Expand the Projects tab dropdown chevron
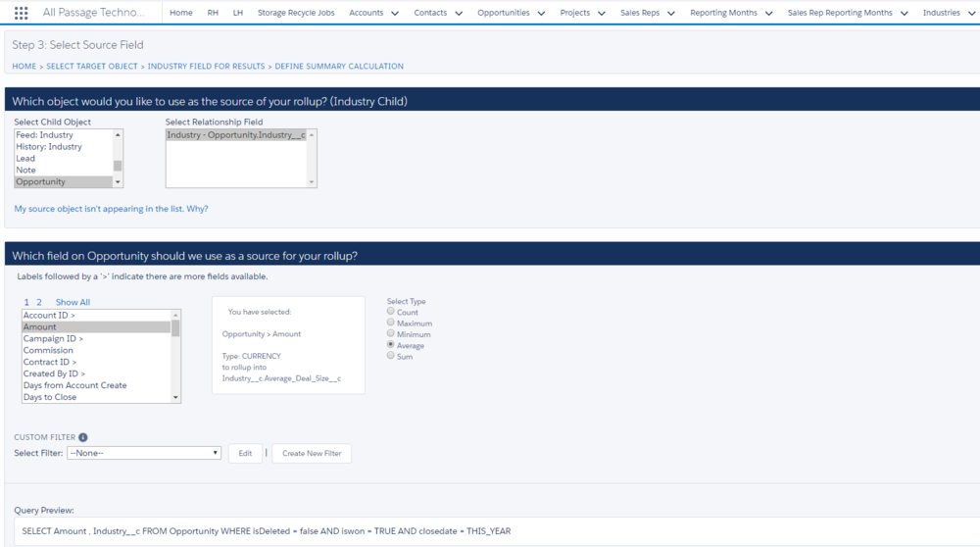Image resolution: width=980 pixels, height=547 pixels. 602,13
